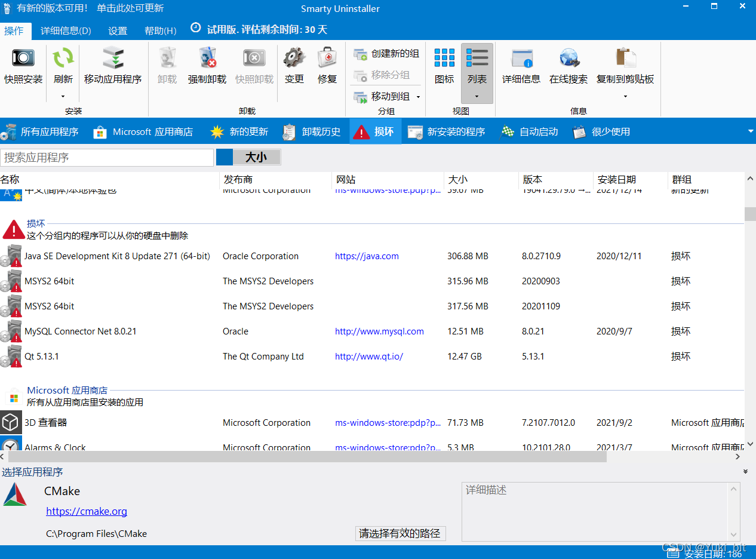
Task: Click the 12.47 GB size cell
Action: (465, 356)
